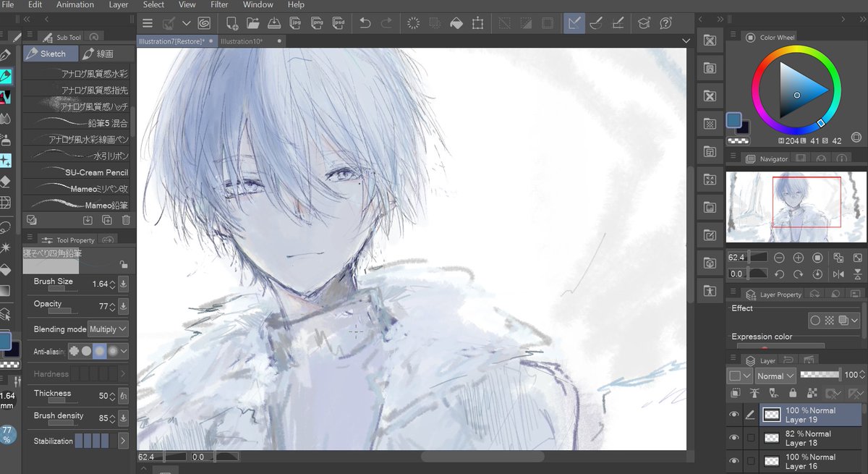Click the Save icon in command bar
This screenshot has width=868, height=474.
pyautogui.click(x=275, y=23)
